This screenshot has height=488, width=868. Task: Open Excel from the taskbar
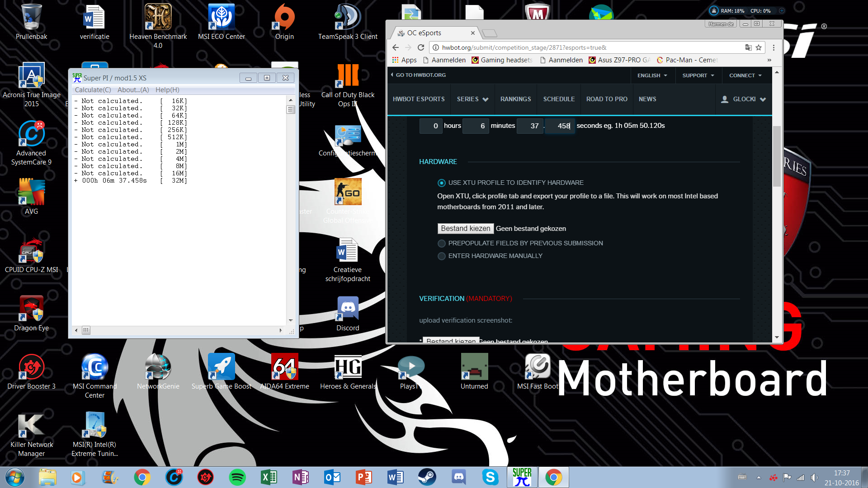pos(269,477)
